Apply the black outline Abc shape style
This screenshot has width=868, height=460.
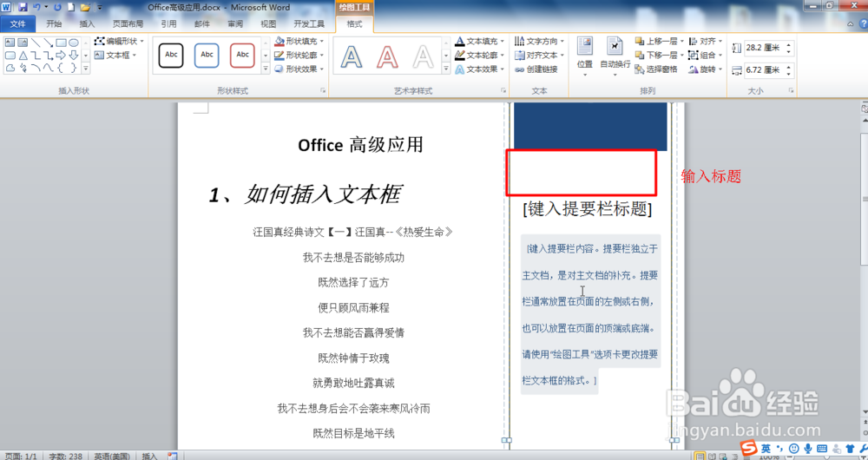(x=171, y=55)
